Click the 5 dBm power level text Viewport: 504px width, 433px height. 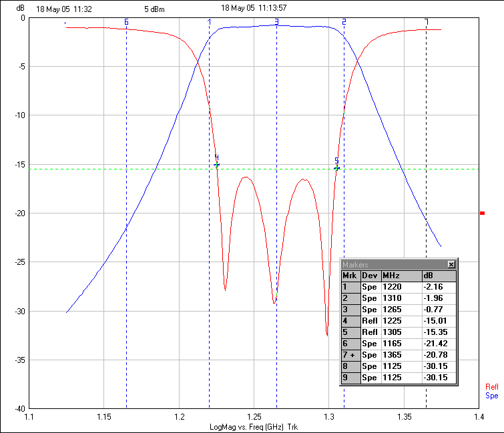point(154,9)
